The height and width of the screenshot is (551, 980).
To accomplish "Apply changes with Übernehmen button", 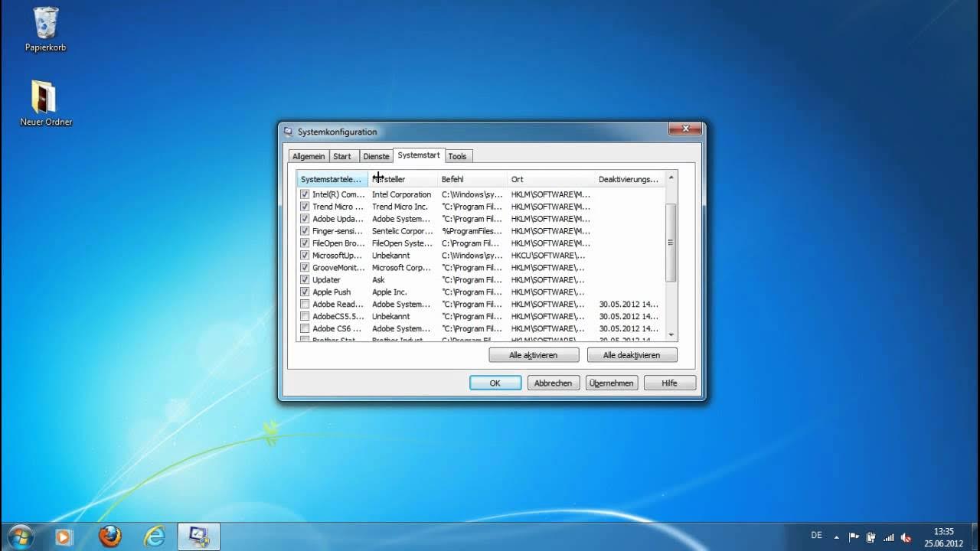I will [611, 383].
